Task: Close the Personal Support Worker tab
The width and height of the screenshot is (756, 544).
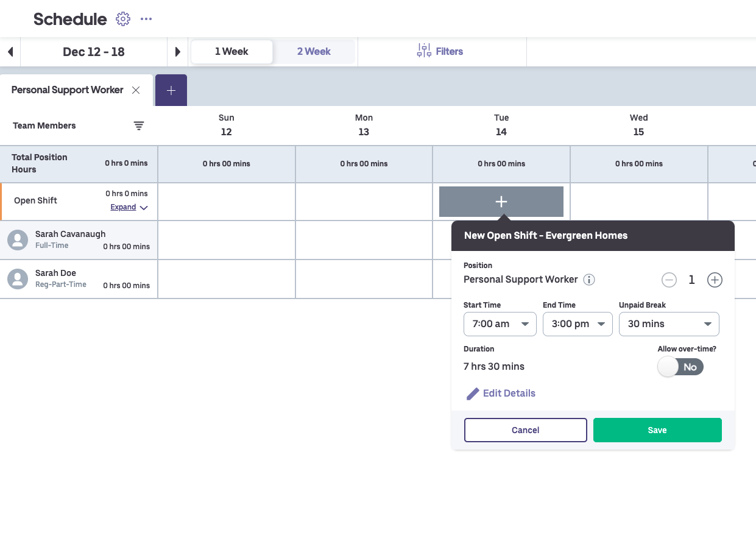Action: click(x=136, y=90)
